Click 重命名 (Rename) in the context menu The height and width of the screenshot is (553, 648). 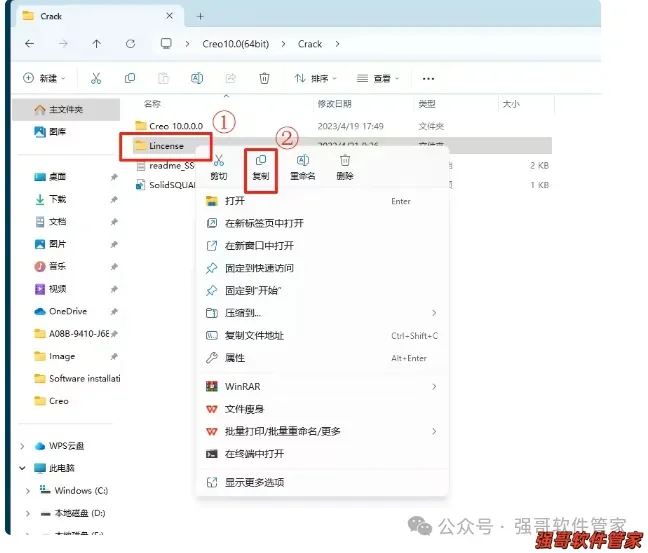click(x=303, y=168)
